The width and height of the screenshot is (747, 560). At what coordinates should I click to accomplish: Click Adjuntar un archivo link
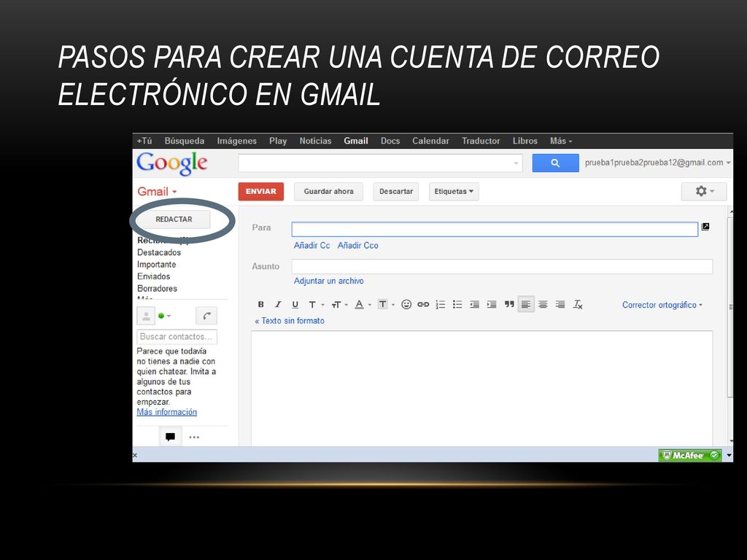click(329, 281)
